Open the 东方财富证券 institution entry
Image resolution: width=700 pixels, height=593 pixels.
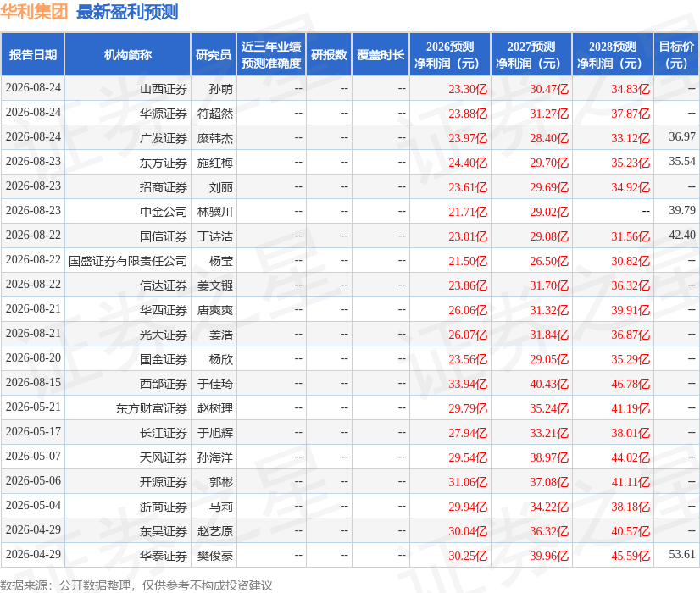pyautogui.click(x=152, y=408)
